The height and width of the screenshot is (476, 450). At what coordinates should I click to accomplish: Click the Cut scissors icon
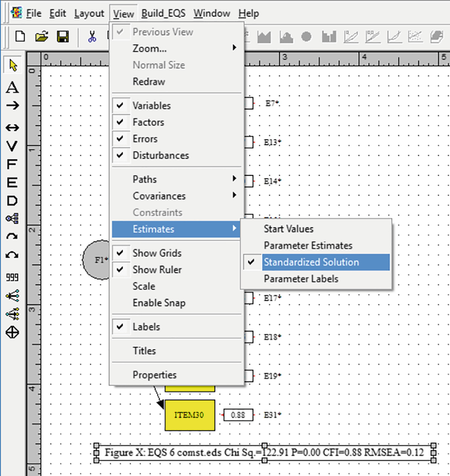point(92,36)
